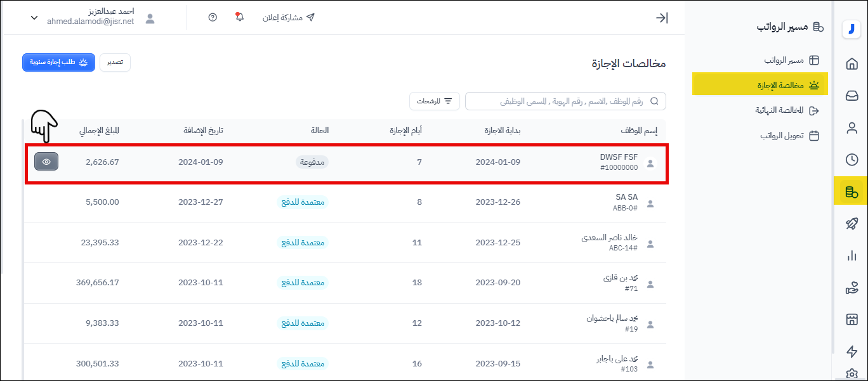Open the المرشحات filters dropdown
Image resolution: width=868 pixels, height=381 pixels.
(x=435, y=101)
